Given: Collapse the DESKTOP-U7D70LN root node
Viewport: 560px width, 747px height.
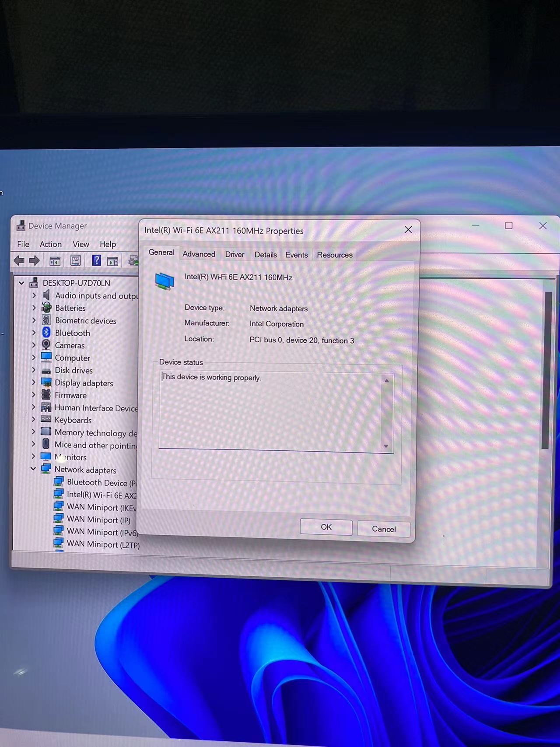Looking at the screenshot, I should click(21, 283).
